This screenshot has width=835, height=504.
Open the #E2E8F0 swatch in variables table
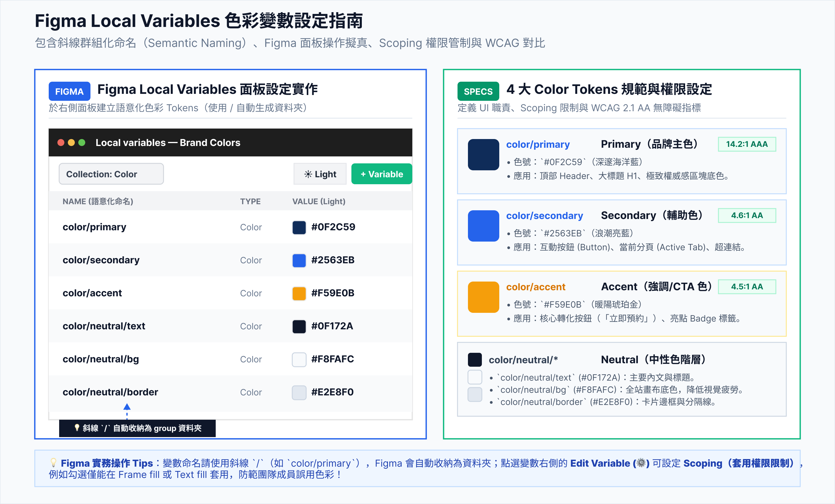[299, 392]
